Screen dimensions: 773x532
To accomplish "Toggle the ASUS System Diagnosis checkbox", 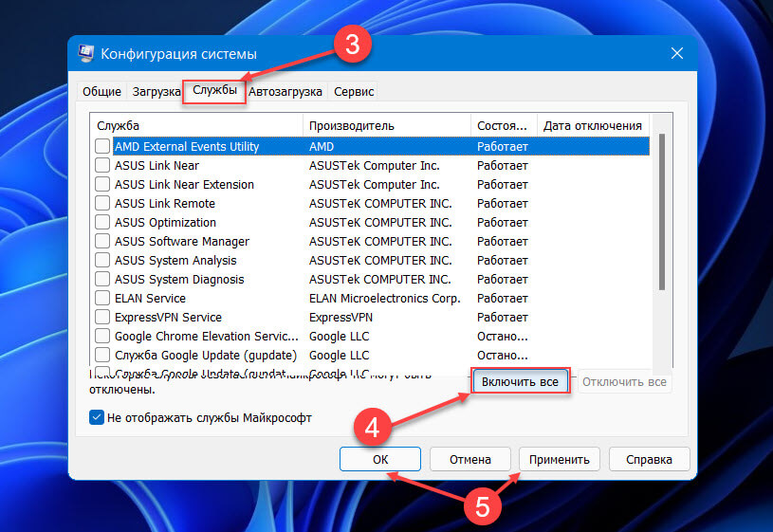I will 102,279.
